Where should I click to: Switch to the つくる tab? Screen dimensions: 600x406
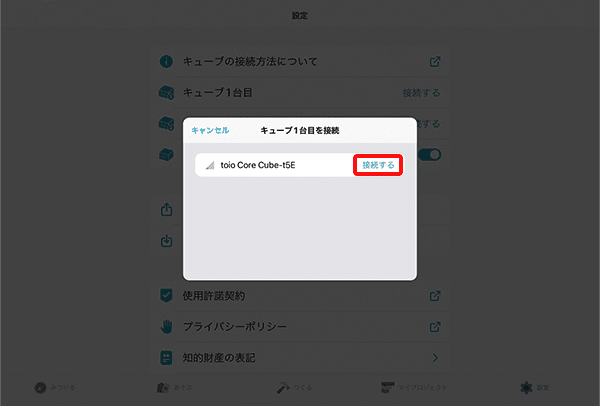pyautogui.click(x=294, y=388)
